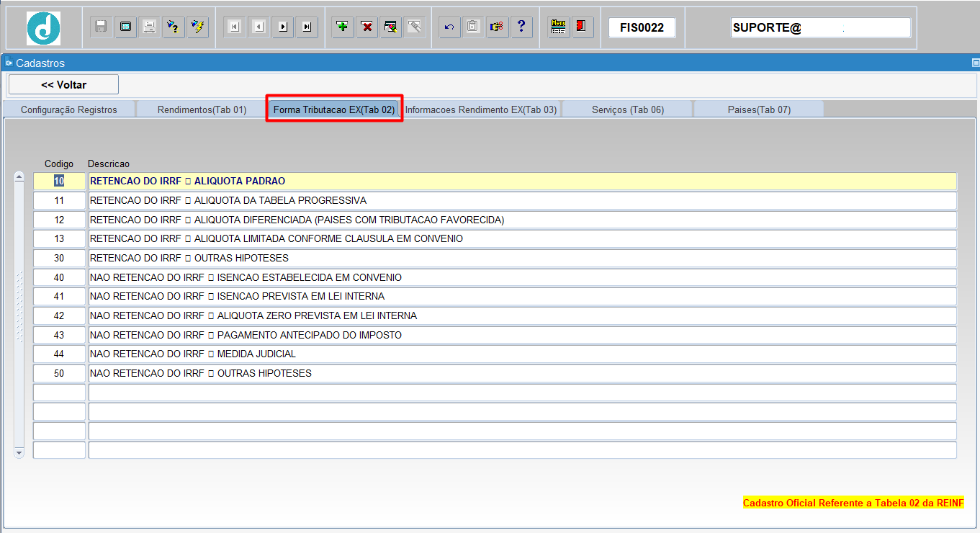980x533 pixels.
Task: Click description ISENCAO ESTABELECIDA EM CONVENIO
Action: (x=523, y=277)
